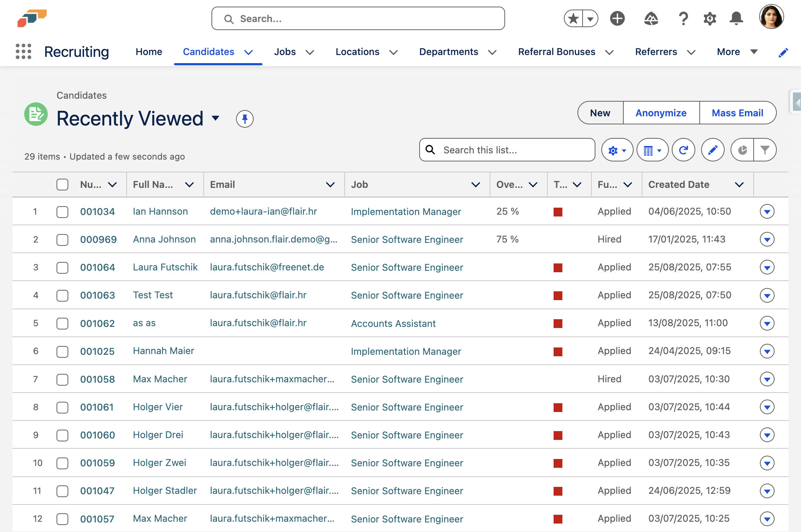
Task: Pin the Recently Viewed list view
Action: pyautogui.click(x=244, y=119)
